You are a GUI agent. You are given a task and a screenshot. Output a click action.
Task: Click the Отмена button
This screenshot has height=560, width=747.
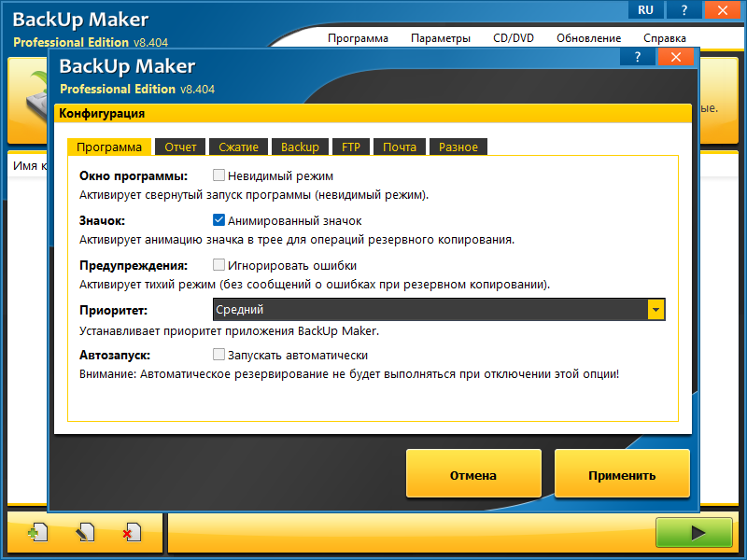pos(473,474)
